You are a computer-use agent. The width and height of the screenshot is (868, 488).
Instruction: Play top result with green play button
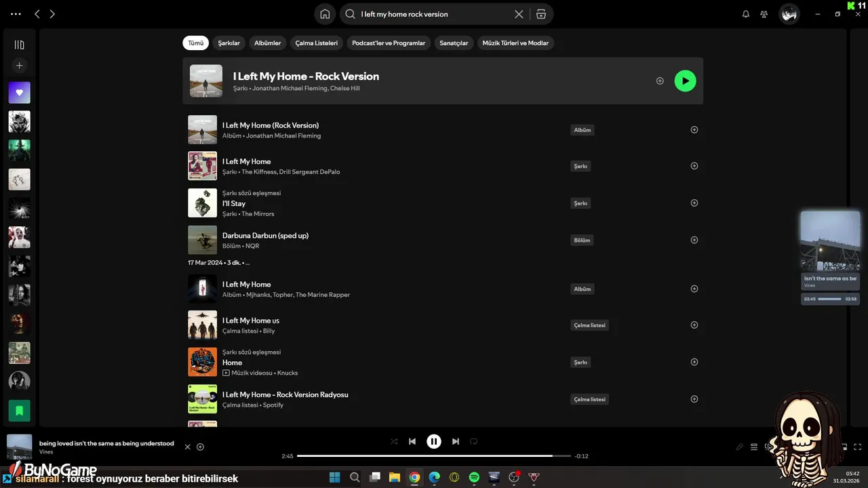tap(685, 81)
